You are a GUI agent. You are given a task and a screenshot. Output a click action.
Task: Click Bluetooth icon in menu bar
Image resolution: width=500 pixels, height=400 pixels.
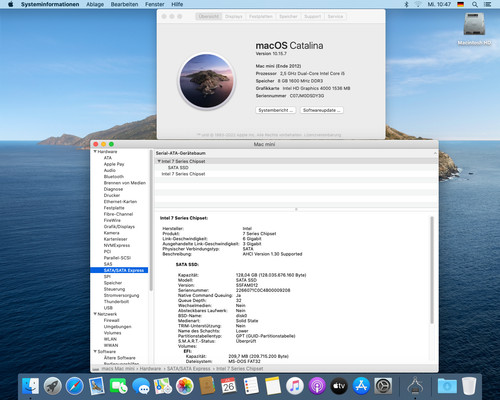click(x=406, y=4)
